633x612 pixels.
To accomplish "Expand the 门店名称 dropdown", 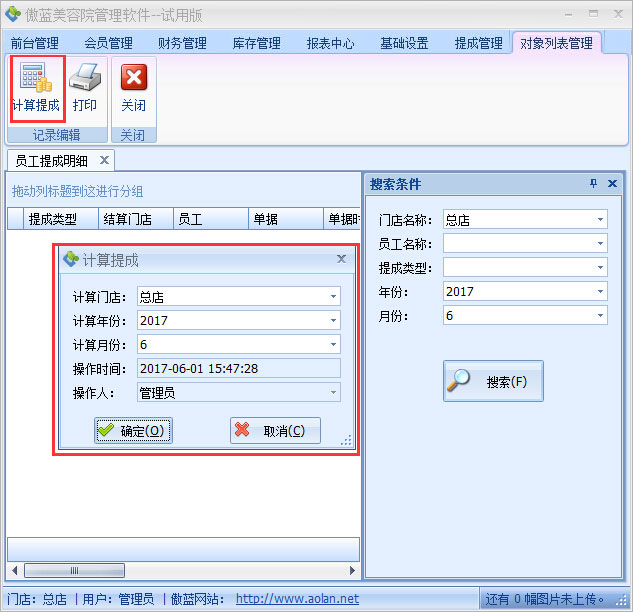I will coord(600,220).
